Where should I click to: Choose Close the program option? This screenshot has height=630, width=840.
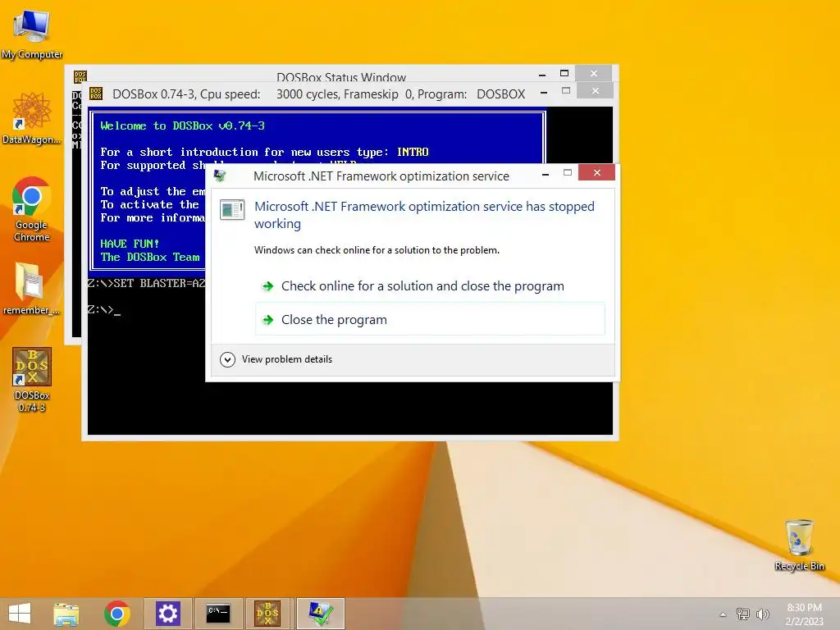point(430,319)
